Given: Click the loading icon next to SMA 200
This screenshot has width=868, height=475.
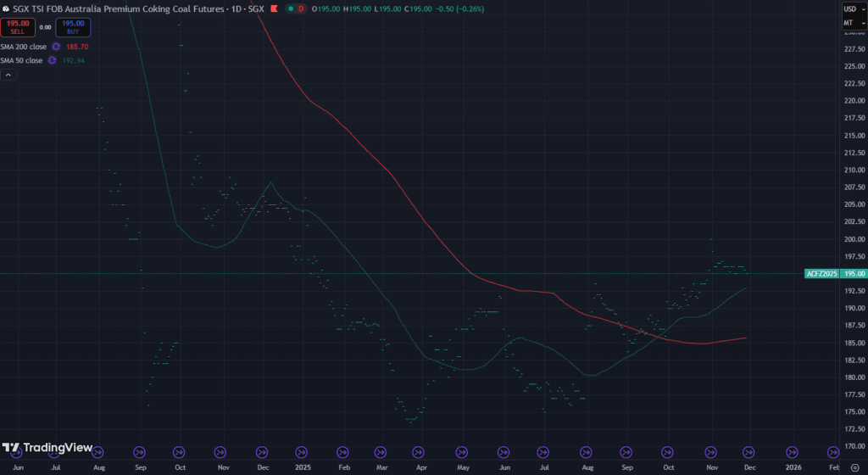Looking at the screenshot, I should point(56,47).
